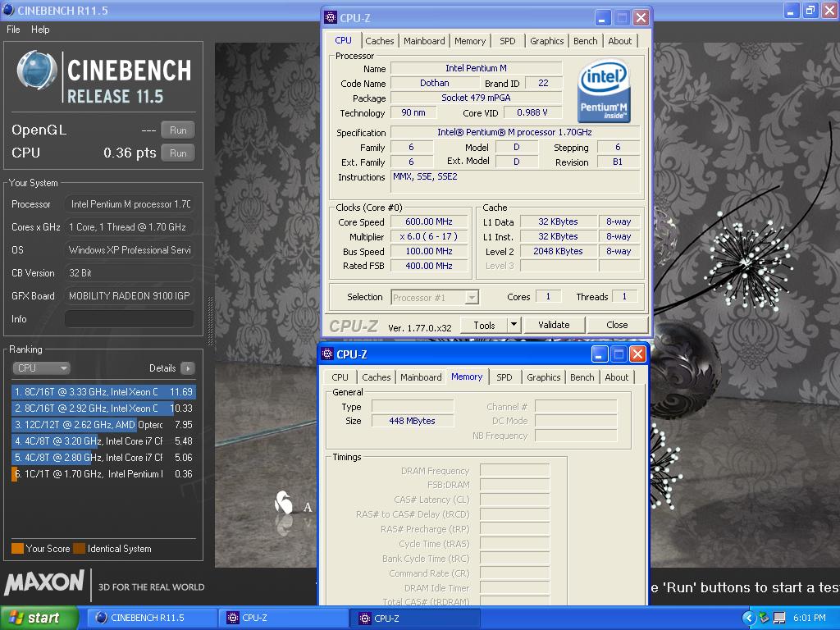Click the Code Name Dothan value
This screenshot has height=630, width=840.
pyautogui.click(x=435, y=83)
